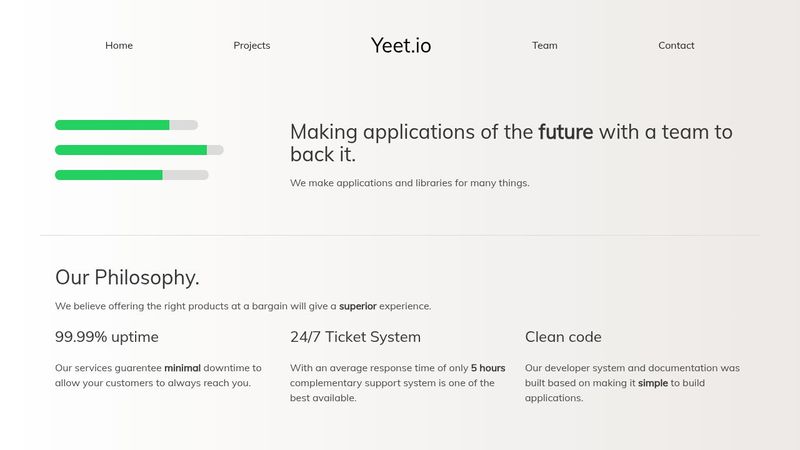
Task: Navigate to the Contact page
Action: click(676, 45)
